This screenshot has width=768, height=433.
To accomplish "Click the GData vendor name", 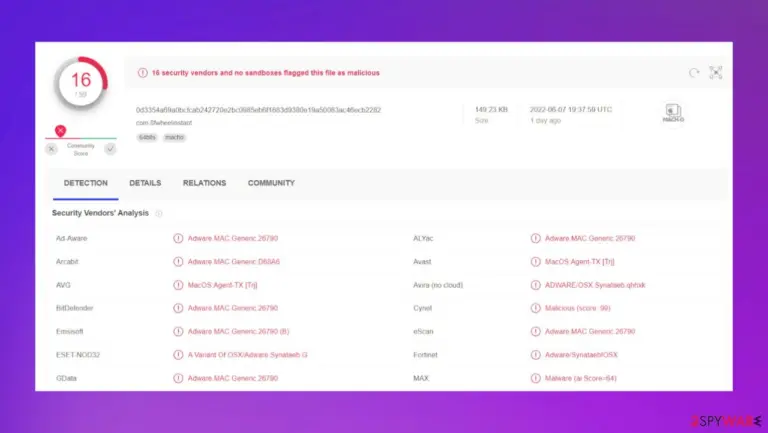I will pyautogui.click(x=66, y=378).
